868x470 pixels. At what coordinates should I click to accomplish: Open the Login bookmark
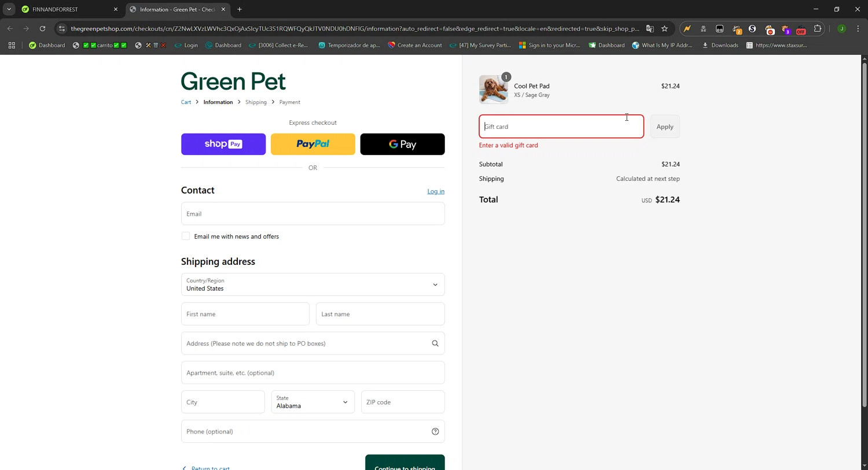186,45
